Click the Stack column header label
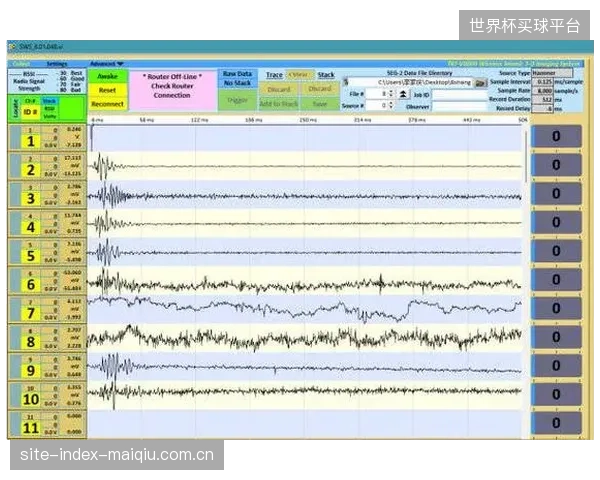600x480 pixels. point(326,75)
